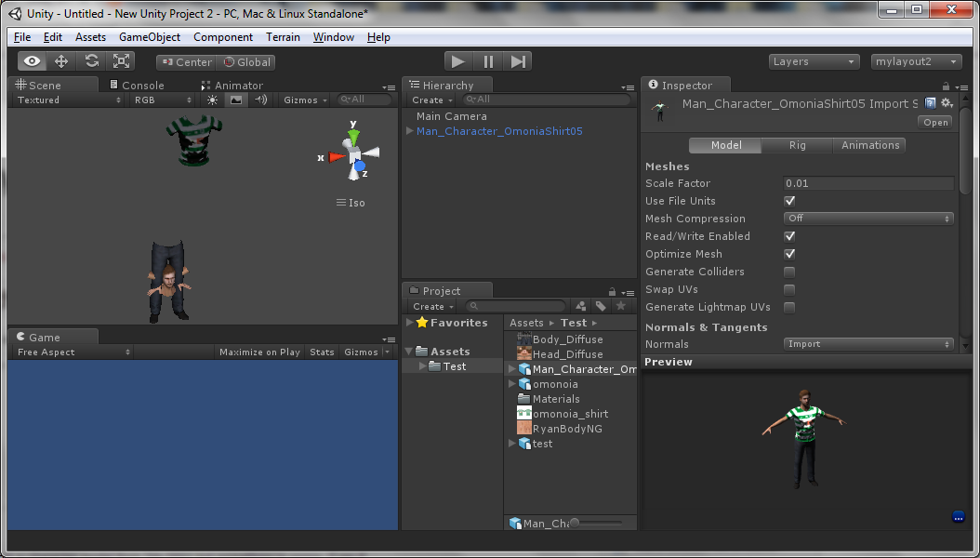Toggle the Inspector lock icon
The height and width of the screenshot is (558, 980).
946,86
